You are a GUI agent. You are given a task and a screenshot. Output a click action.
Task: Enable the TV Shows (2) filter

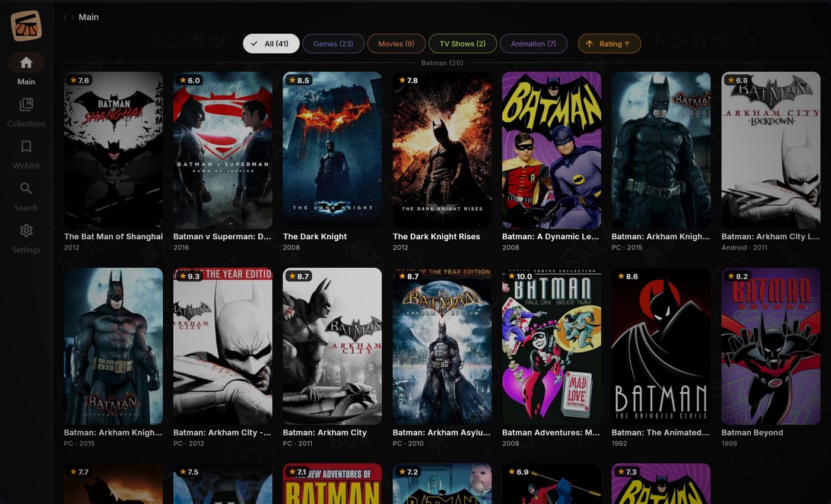tap(462, 43)
